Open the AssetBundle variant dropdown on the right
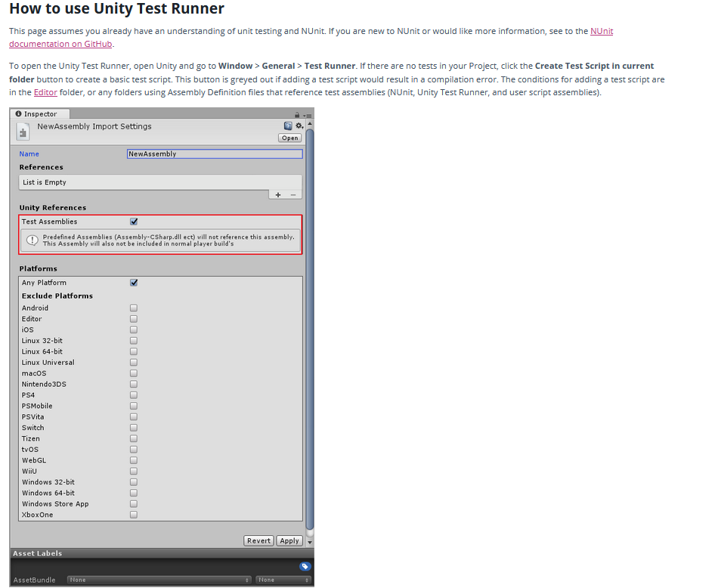The width and height of the screenshot is (718, 588). coord(282,580)
